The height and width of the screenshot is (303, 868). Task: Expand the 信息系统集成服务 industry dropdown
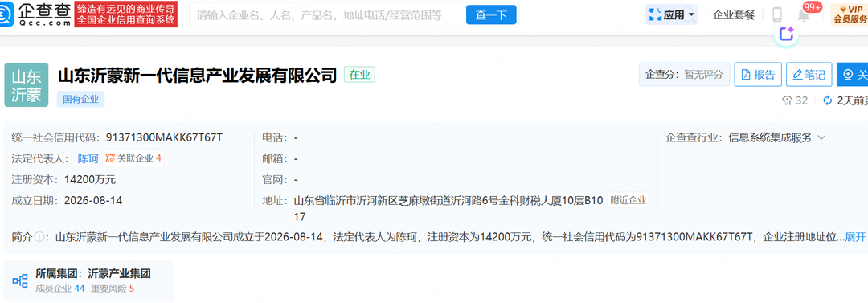821,137
